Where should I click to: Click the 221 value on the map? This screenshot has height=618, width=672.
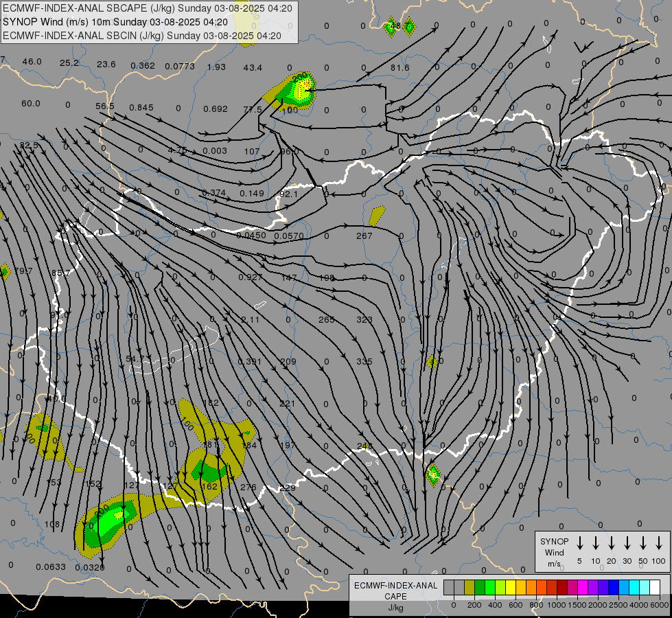[x=287, y=404]
